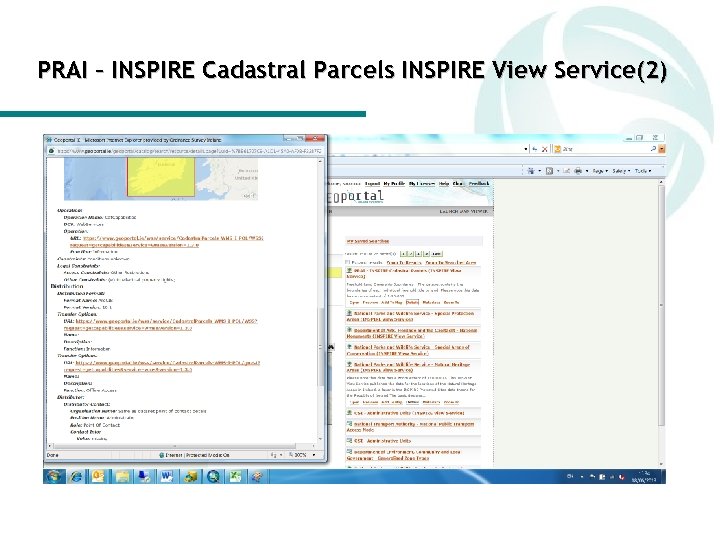The width and height of the screenshot is (720, 540).
Task: Click the Logout link in geoportal header
Action: pos(372,184)
